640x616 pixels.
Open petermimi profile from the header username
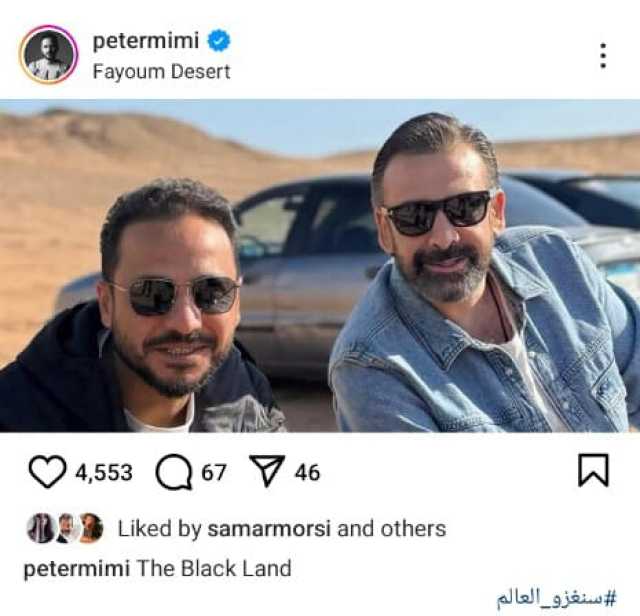point(146,41)
